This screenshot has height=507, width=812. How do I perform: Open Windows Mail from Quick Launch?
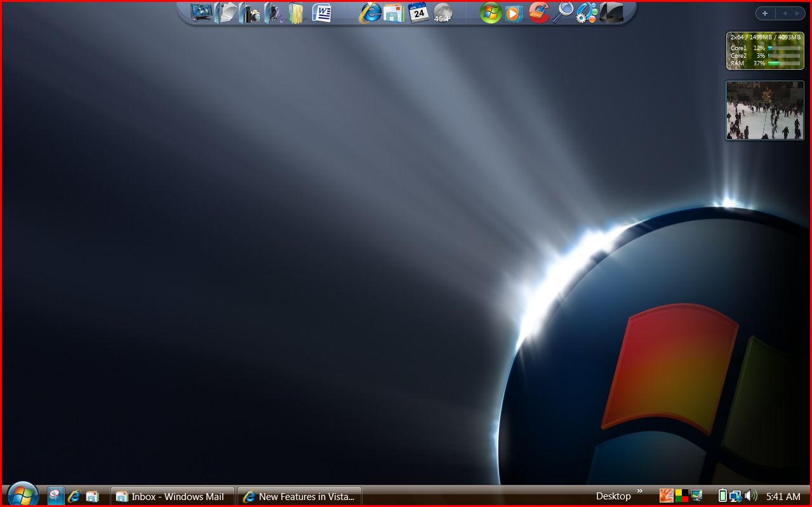[92, 496]
